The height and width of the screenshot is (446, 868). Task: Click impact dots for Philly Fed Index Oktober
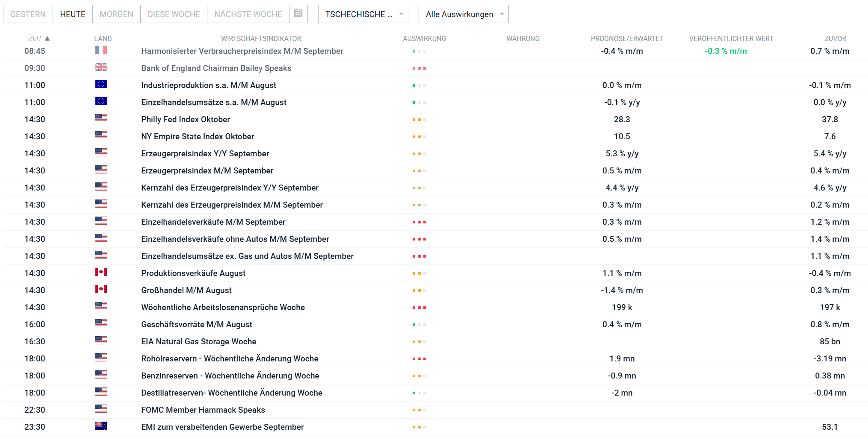point(419,120)
